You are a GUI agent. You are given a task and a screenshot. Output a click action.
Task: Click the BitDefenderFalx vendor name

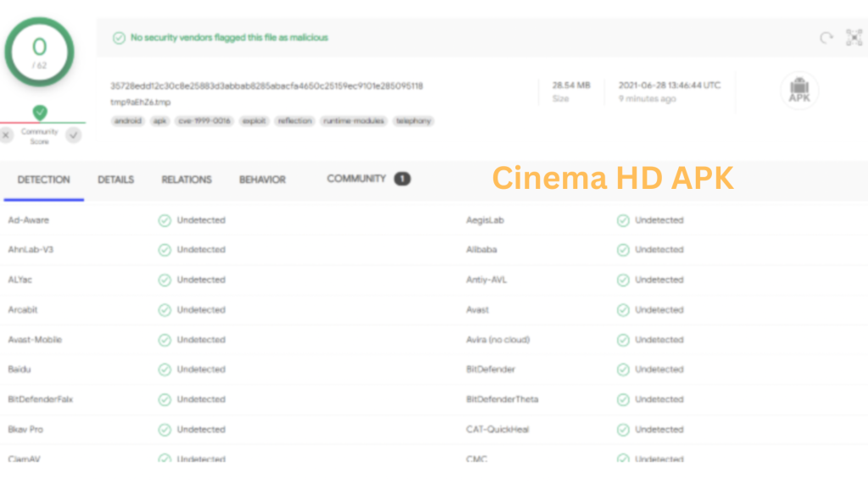[41, 399]
